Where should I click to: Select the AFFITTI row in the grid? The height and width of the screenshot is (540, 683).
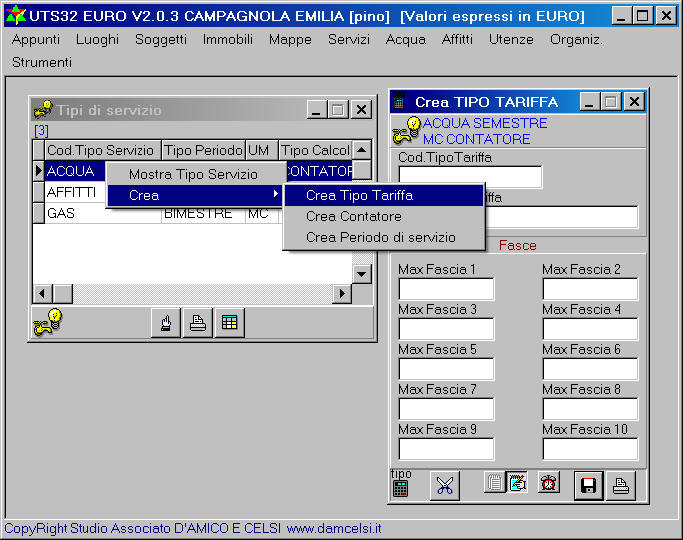pos(71,192)
